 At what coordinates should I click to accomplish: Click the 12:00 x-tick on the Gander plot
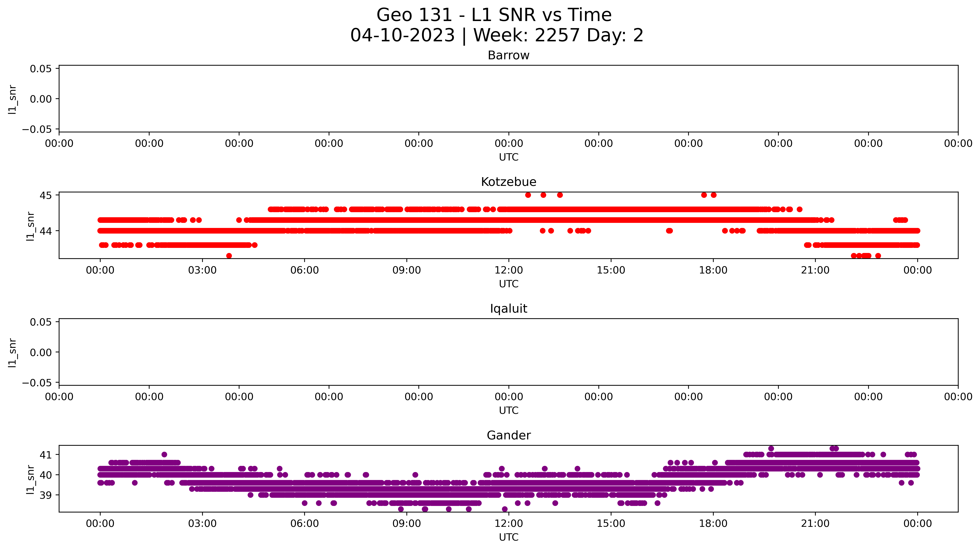tap(509, 523)
